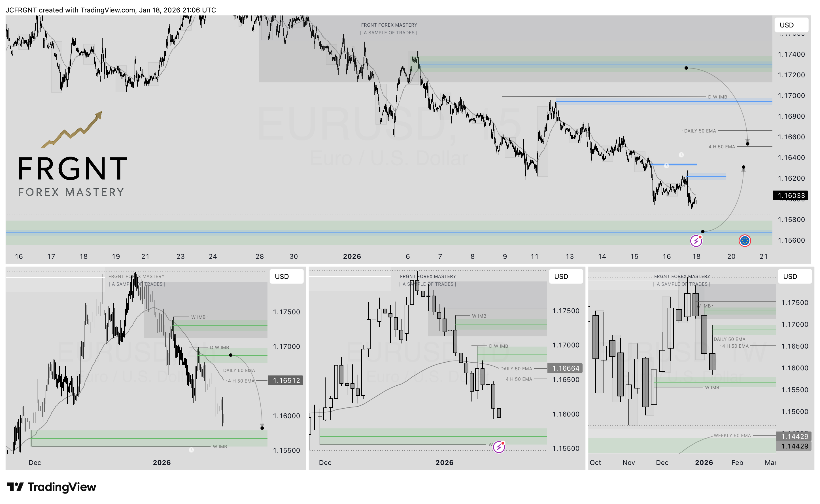Click date '13' on the main chart time axis
Screen dimensions: 820x504
(x=570, y=256)
